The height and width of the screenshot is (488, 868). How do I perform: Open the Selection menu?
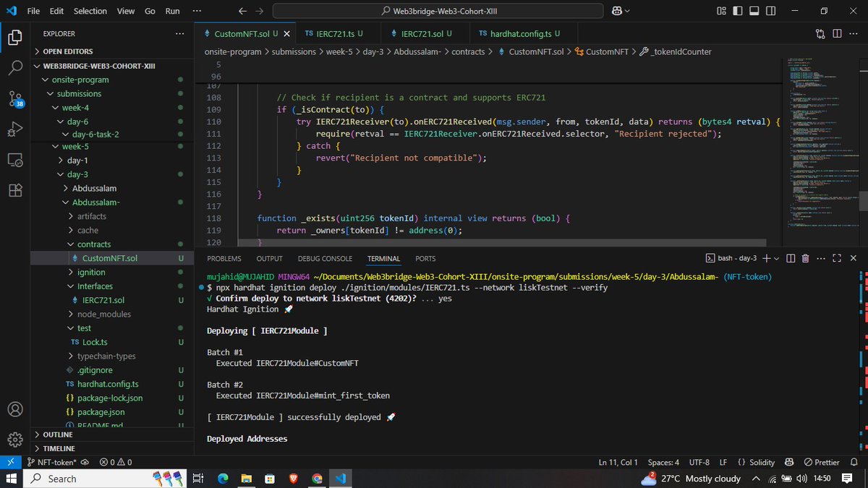tap(90, 11)
